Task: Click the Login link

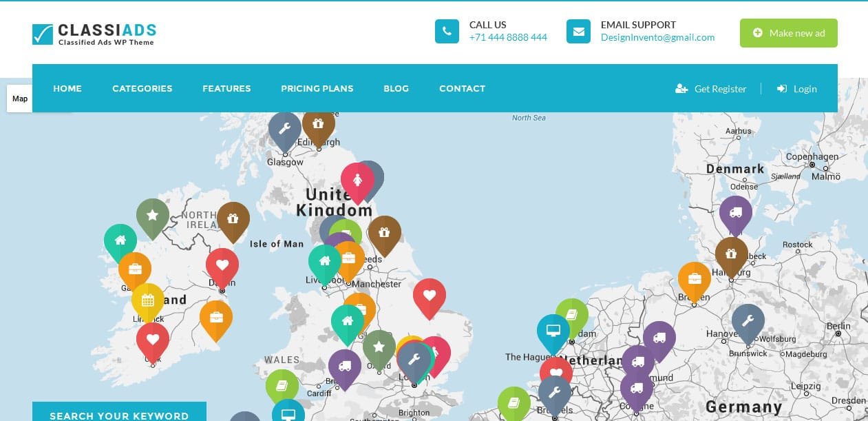Action: click(x=797, y=89)
